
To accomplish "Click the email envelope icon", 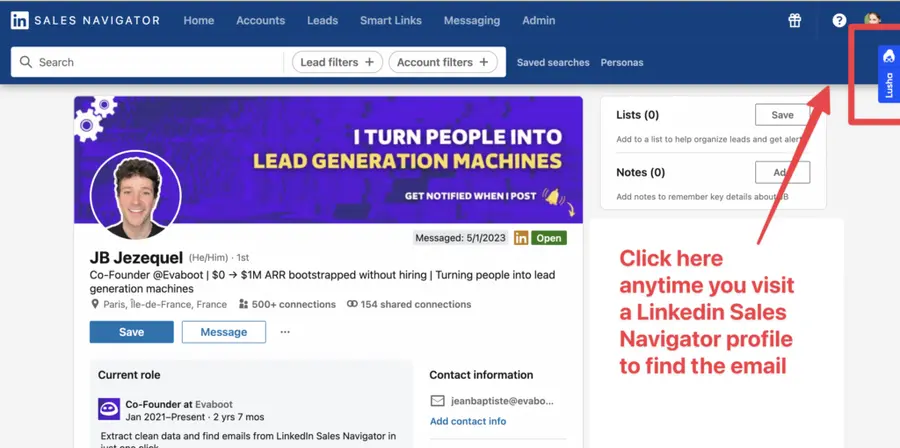I will tap(437, 400).
